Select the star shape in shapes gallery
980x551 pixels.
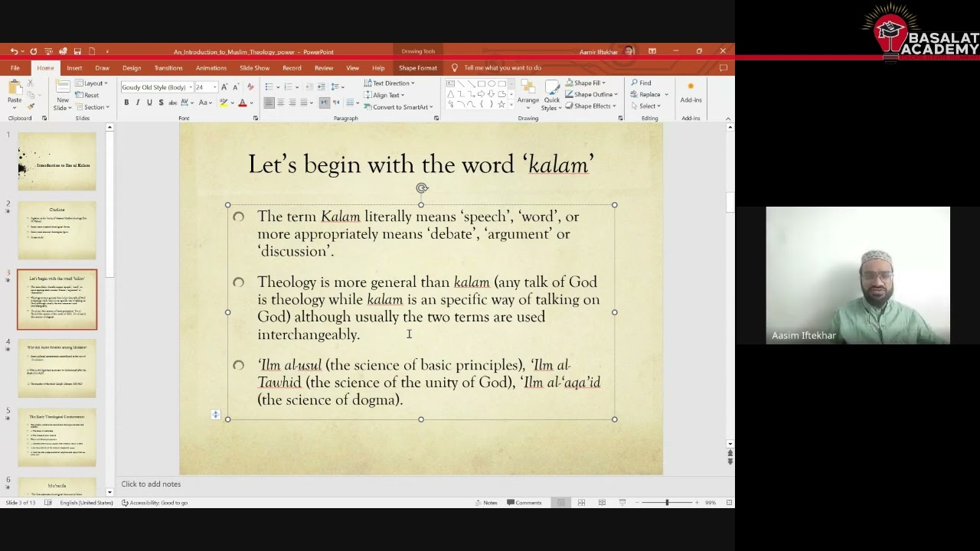pos(502,104)
